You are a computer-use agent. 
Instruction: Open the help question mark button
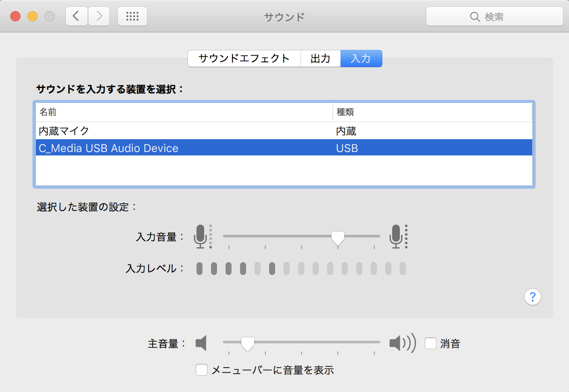532,297
